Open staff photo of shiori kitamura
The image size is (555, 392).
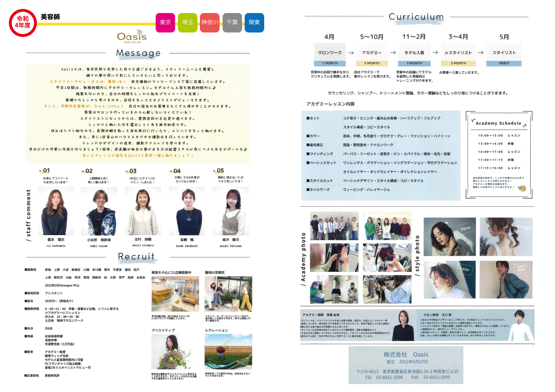click(x=143, y=211)
